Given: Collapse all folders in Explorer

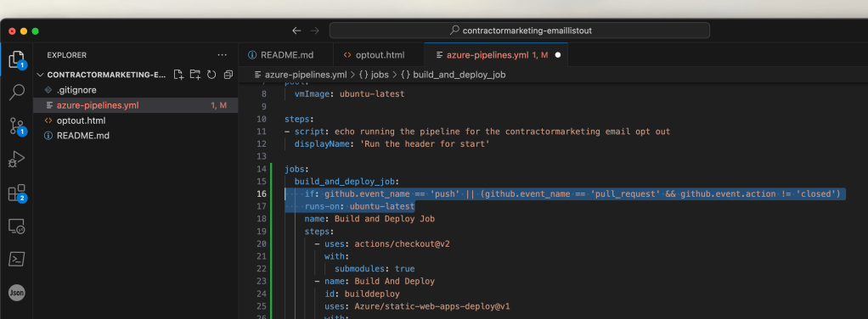Looking at the screenshot, I should 228,75.
